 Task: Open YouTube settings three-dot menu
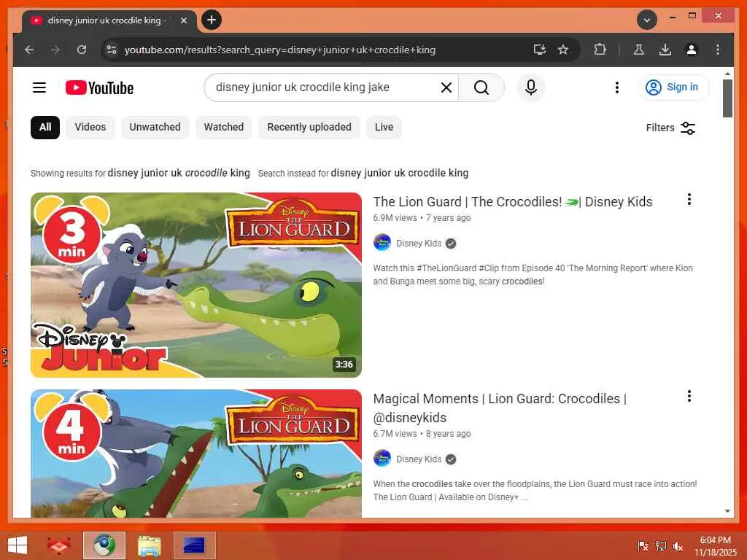(617, 87)
